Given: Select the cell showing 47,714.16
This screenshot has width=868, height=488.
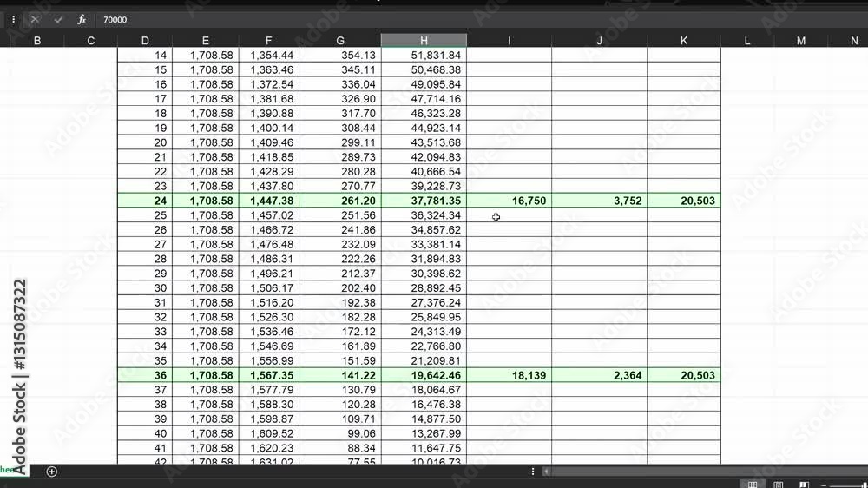Looking at the screenshot, I should pos(424,99).
